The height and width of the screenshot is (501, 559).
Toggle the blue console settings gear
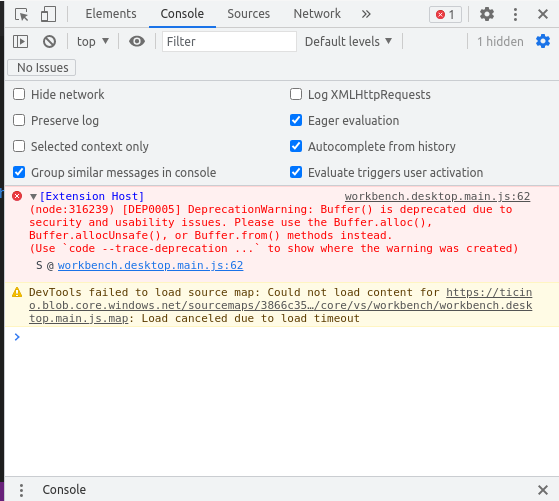[x=543, y=41]
